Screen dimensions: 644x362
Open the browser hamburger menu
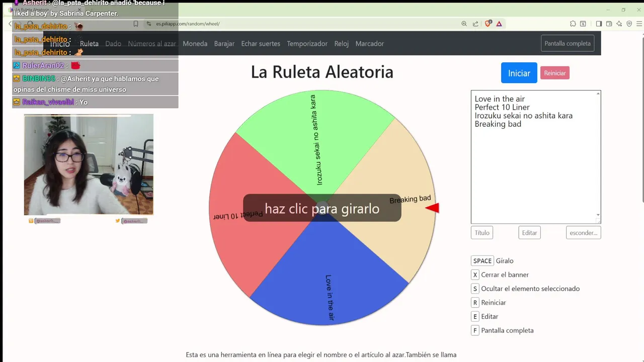pyautogui.click(x=639, y=24)
